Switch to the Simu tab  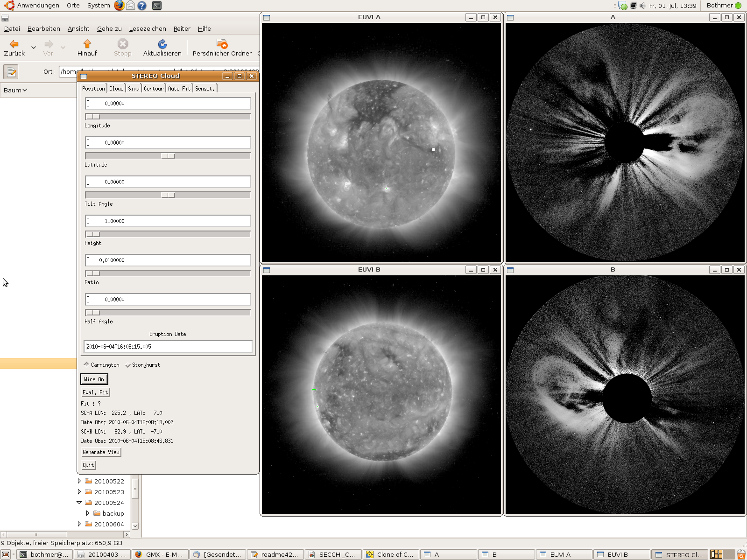coord(134,89)
